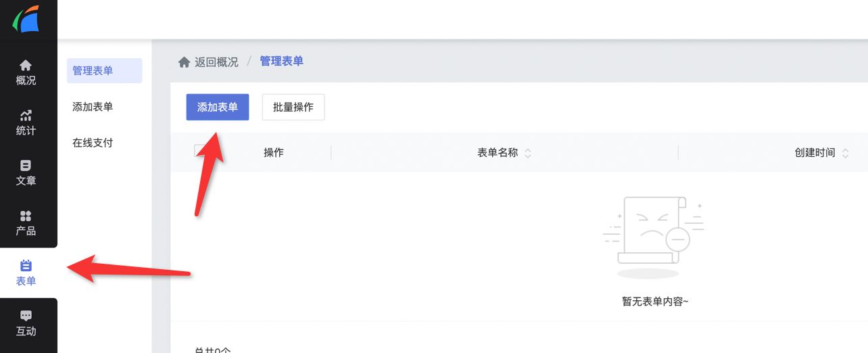Open 产品 products section
The image size is (868, 353).
26,222
